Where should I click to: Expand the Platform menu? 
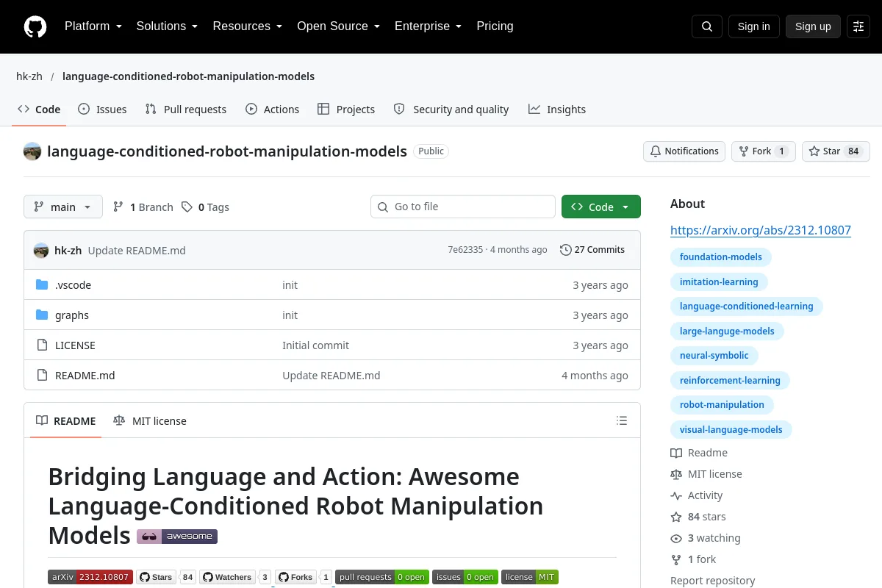click(x=93, y=26)
